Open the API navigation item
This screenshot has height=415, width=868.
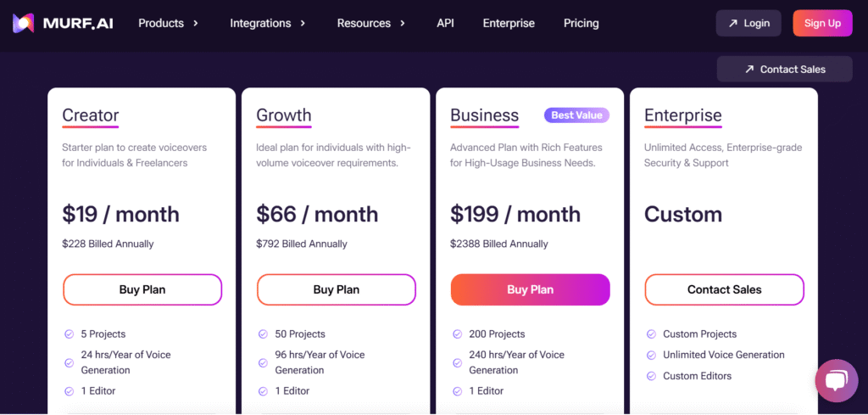click(x=445, y=23)
